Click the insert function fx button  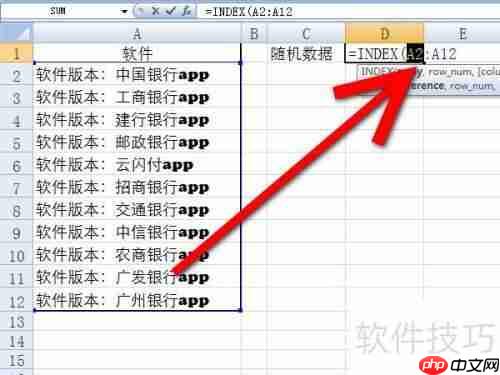pyautogui.click(x=186, y=11)
